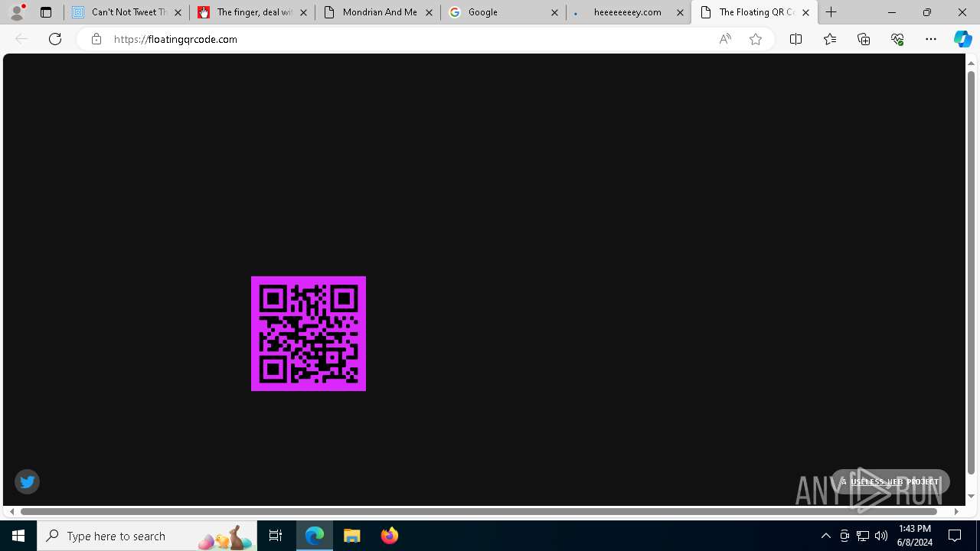Click the Twitter share button
Viewport: 980px width, 551px height.
pyautogui.click(x=27, y=481)
